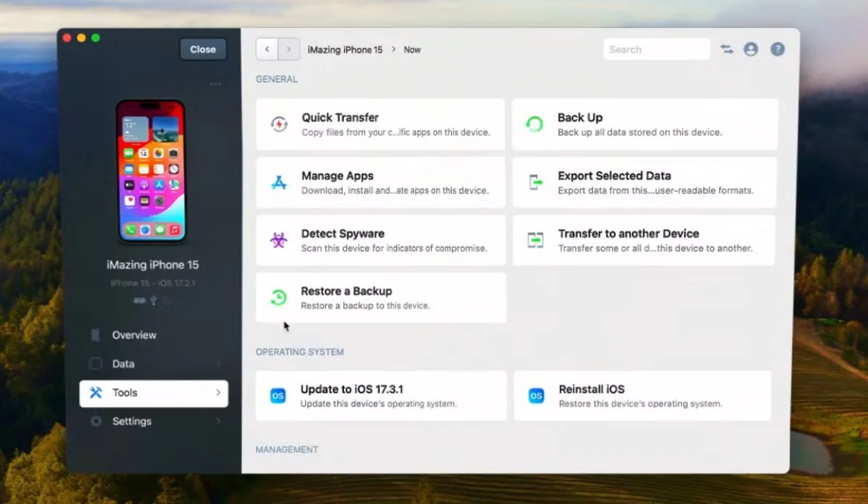
Task: Open Transfer to another Device
Action: click(x=644, y=240)
